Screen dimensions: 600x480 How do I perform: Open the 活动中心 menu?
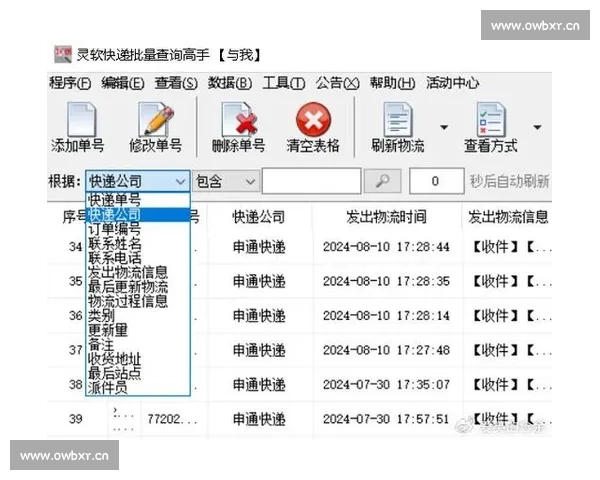coord(453,83)
